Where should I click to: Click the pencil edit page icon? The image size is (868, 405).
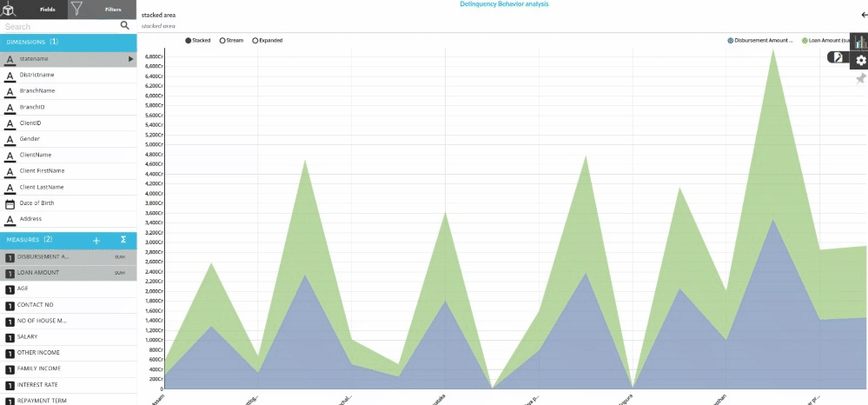(838, 57)
